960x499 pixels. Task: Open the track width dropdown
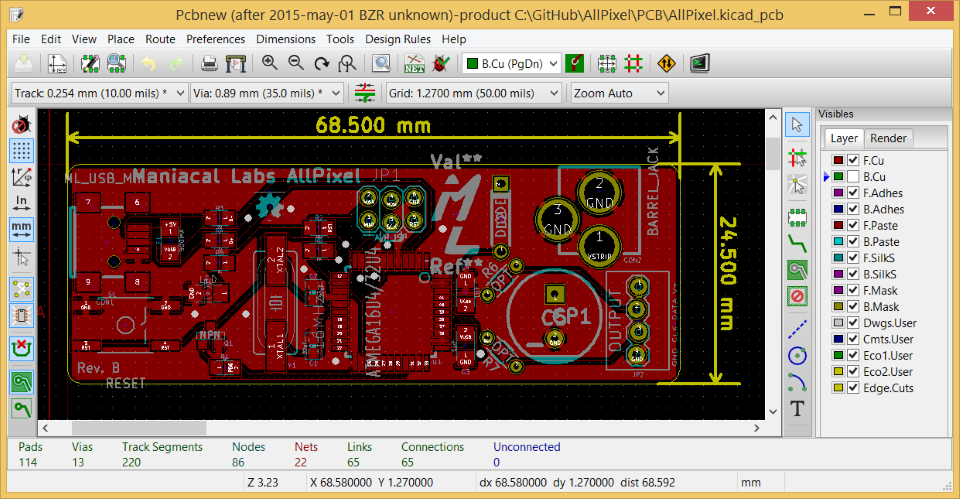98,93
